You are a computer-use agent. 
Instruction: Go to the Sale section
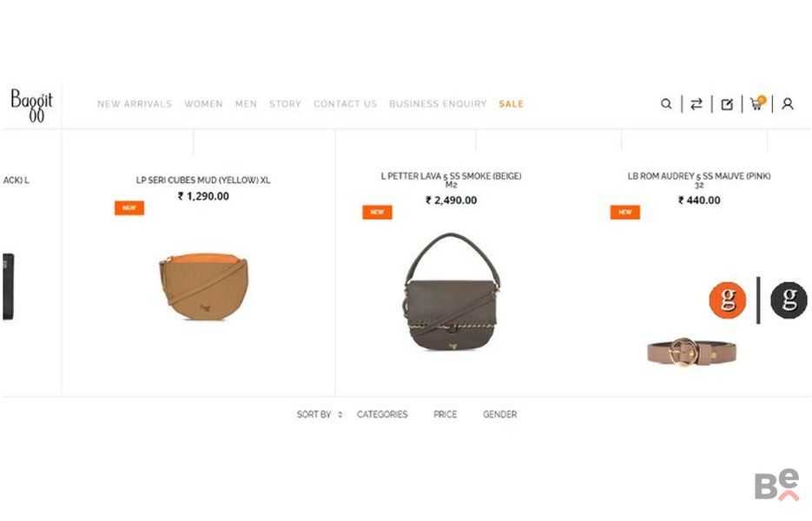pos(512,104)
